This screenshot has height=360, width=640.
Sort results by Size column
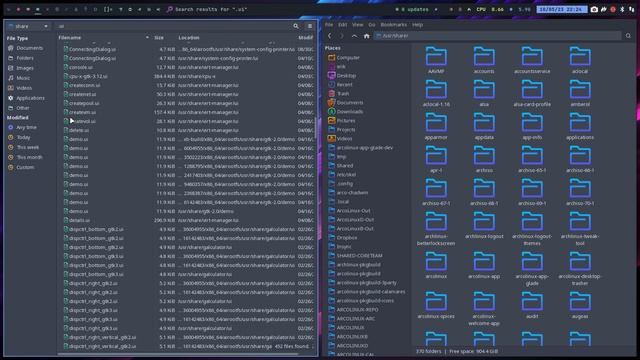163,38
